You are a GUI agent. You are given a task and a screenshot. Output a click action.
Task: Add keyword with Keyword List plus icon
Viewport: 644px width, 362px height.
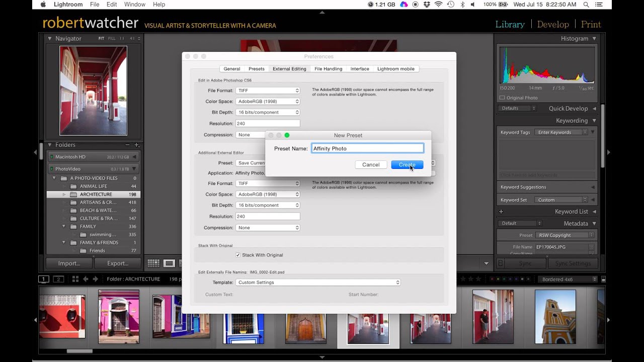(x=501, y=212)
